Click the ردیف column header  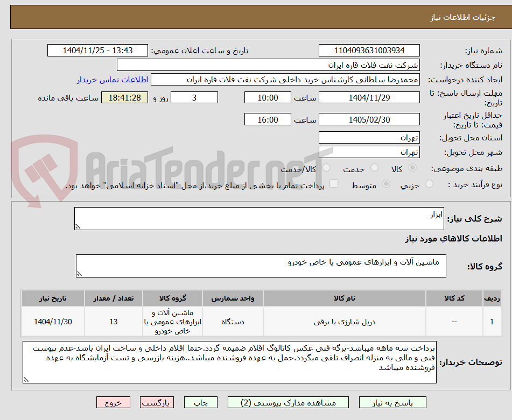coord(492,298)
